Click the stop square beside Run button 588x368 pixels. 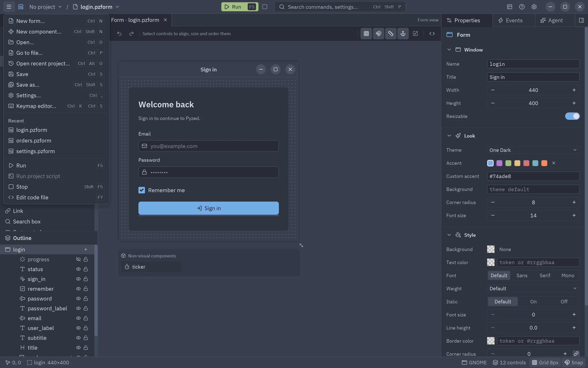click(265, 7)
